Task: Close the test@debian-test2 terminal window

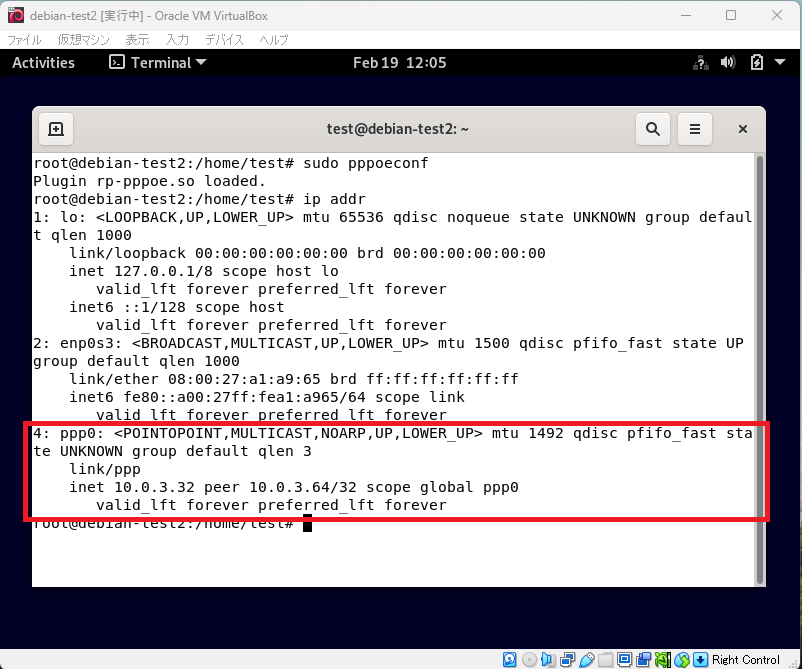Action: point(743,129)
